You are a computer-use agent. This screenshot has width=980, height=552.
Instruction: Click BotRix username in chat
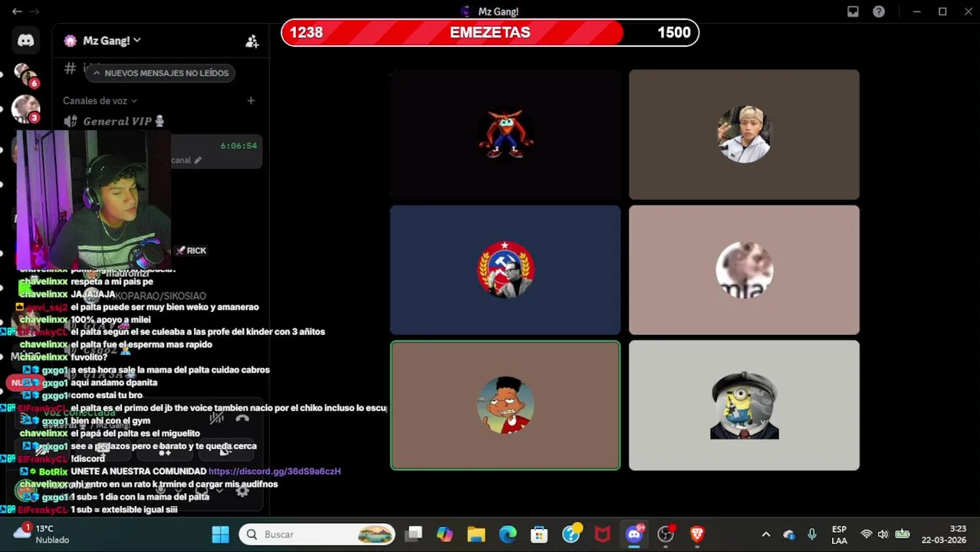coord(53,472)
